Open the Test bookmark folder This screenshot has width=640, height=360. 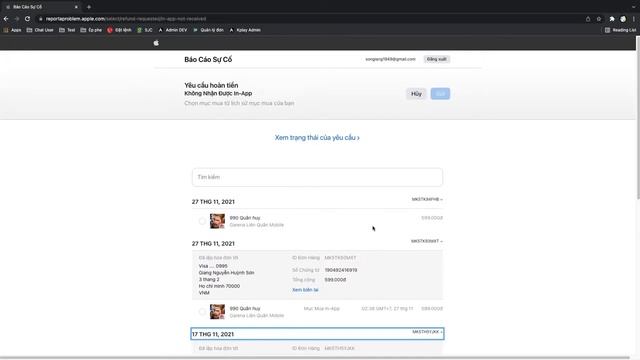tap(67, 30)
